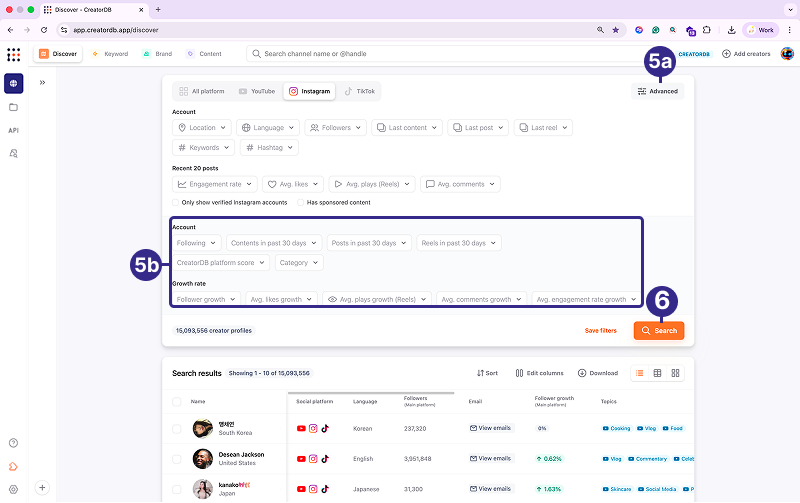Select all rows with header checkbox
The height and width of the screenshot is (503, 800).
177,401
